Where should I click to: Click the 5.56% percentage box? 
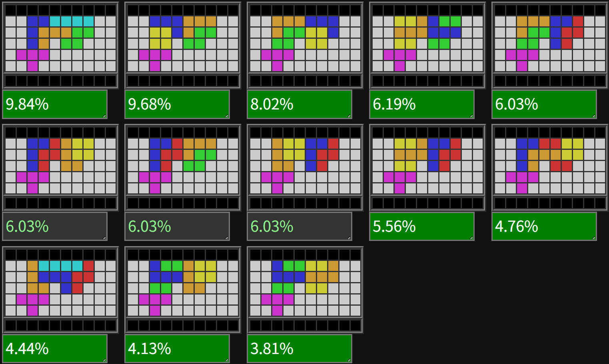tap(422, 227)
